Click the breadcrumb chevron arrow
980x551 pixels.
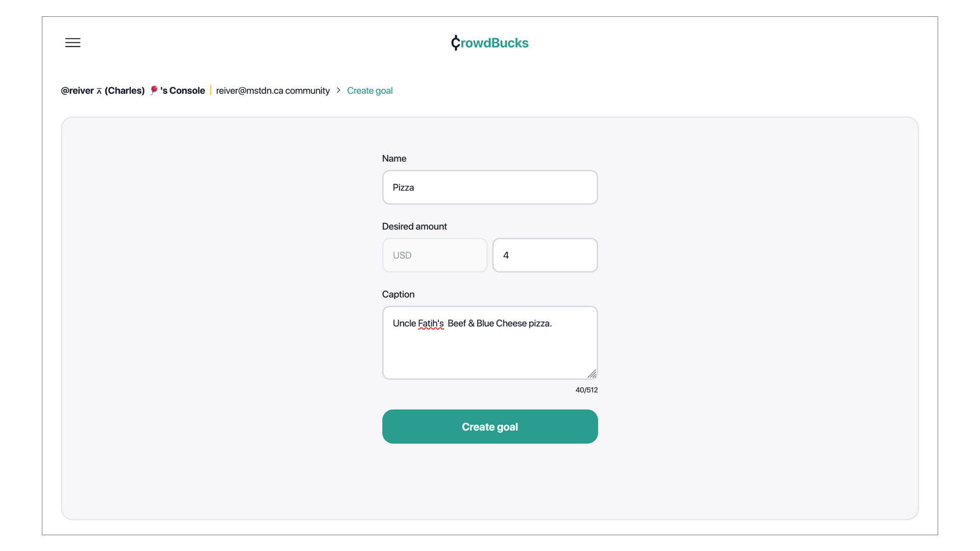(x=338, y=90)
